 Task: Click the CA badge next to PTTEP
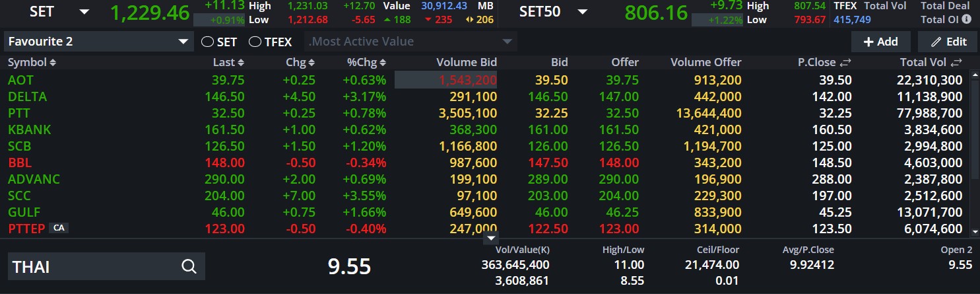pyautogui.click(x=59, y=228)
